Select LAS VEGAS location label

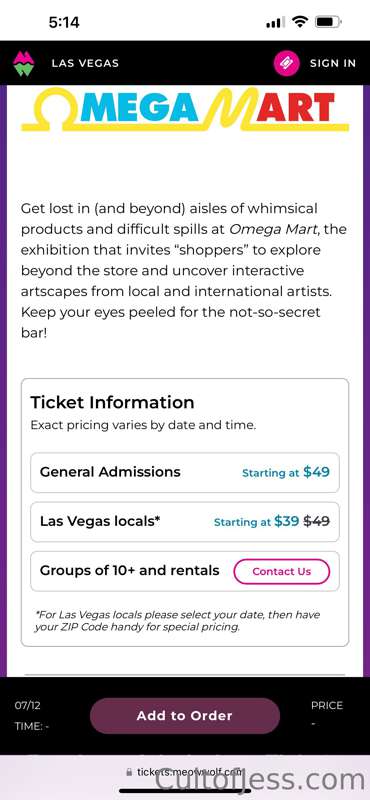[x=85, y=63]
